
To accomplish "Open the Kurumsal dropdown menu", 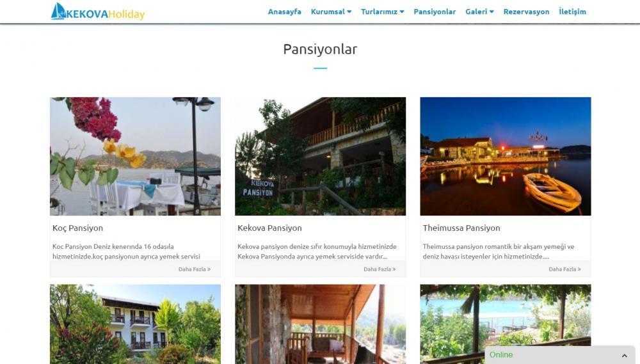I will pos(331,12).
